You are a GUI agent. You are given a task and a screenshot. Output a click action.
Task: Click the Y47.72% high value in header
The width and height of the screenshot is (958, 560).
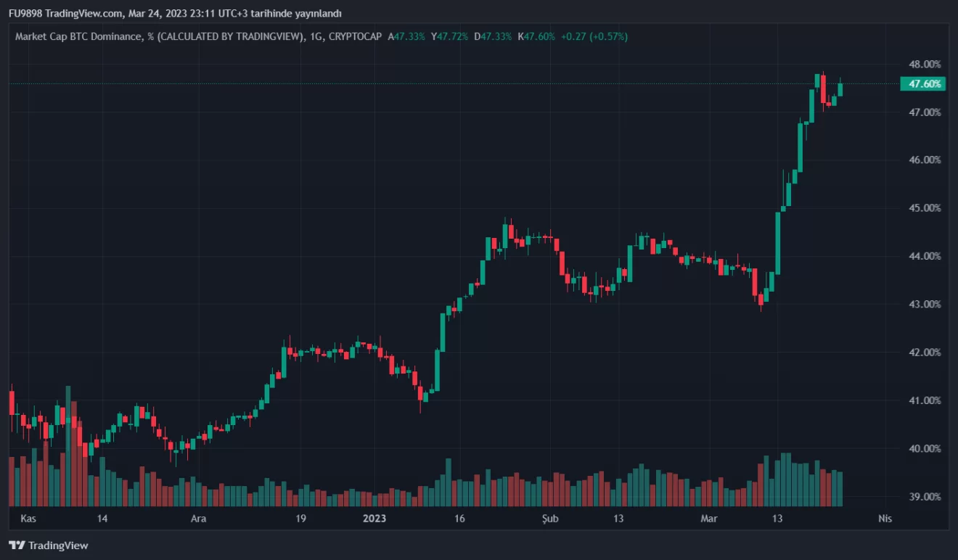(449, 36)
